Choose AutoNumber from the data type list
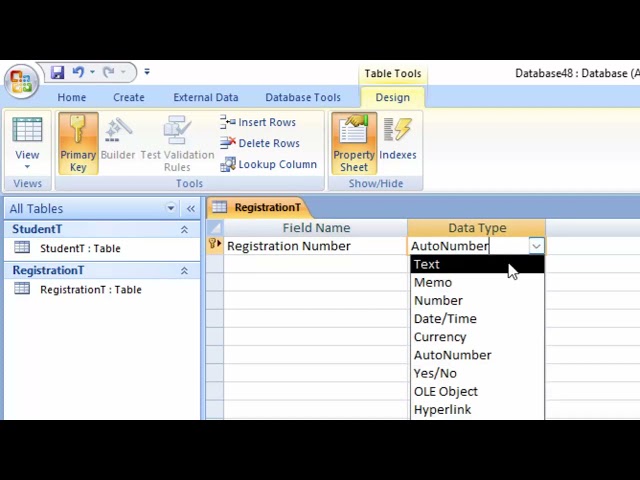The image size is (640, 480). coord(477,355)
